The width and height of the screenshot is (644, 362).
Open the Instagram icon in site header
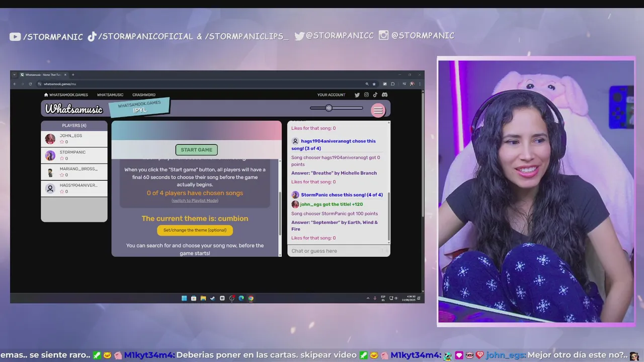(366, 95)
